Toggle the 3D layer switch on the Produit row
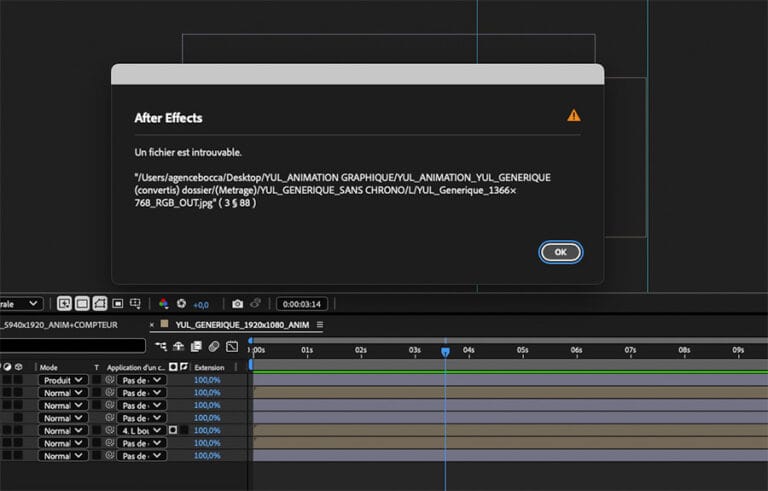The height and width of the screenshot is (491, 768). [x=18, y=380]
